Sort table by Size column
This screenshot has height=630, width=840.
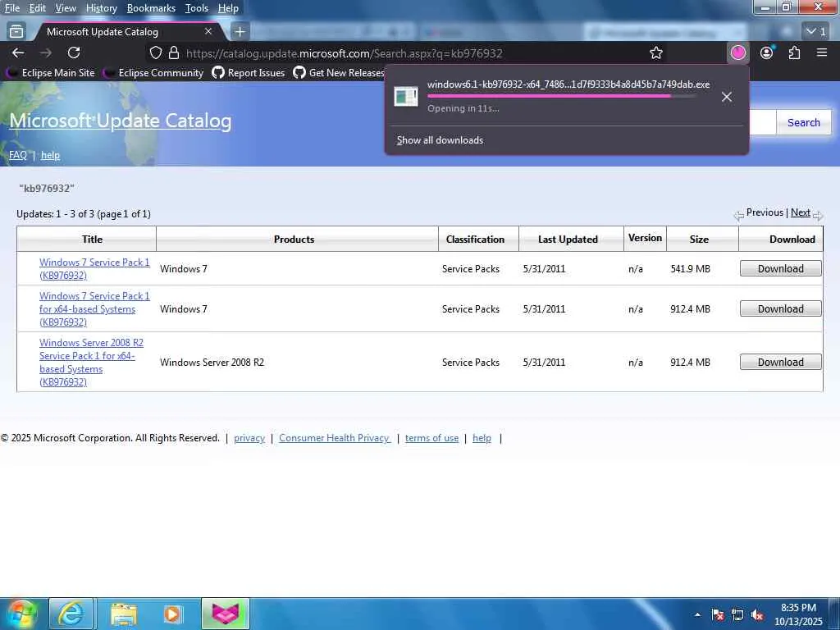[699, 239]
